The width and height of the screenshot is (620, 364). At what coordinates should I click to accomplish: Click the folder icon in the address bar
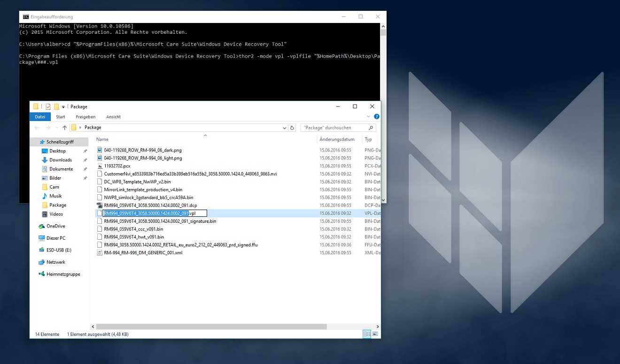point(74,127)
